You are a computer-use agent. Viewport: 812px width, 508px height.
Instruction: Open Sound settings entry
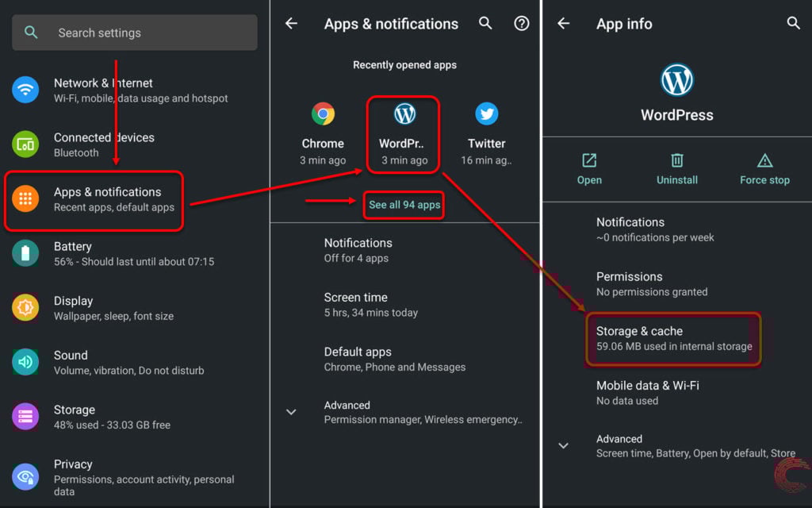pyautogui.click(x=135, y=362)
